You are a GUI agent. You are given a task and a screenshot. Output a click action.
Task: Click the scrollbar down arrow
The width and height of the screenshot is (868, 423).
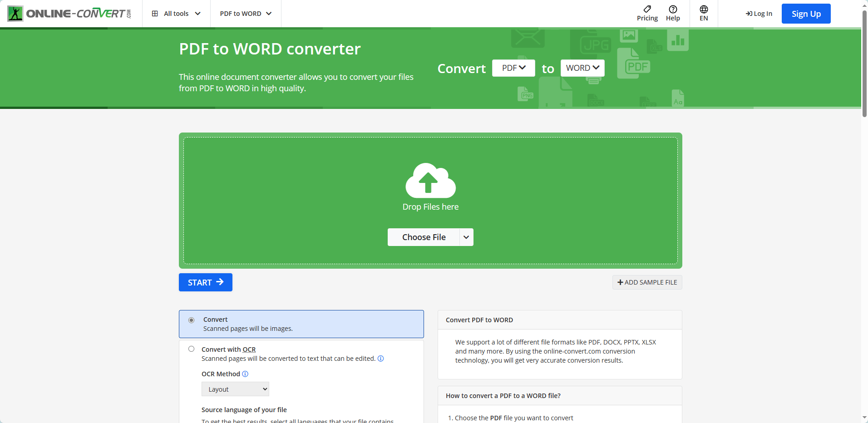[864, 418]
